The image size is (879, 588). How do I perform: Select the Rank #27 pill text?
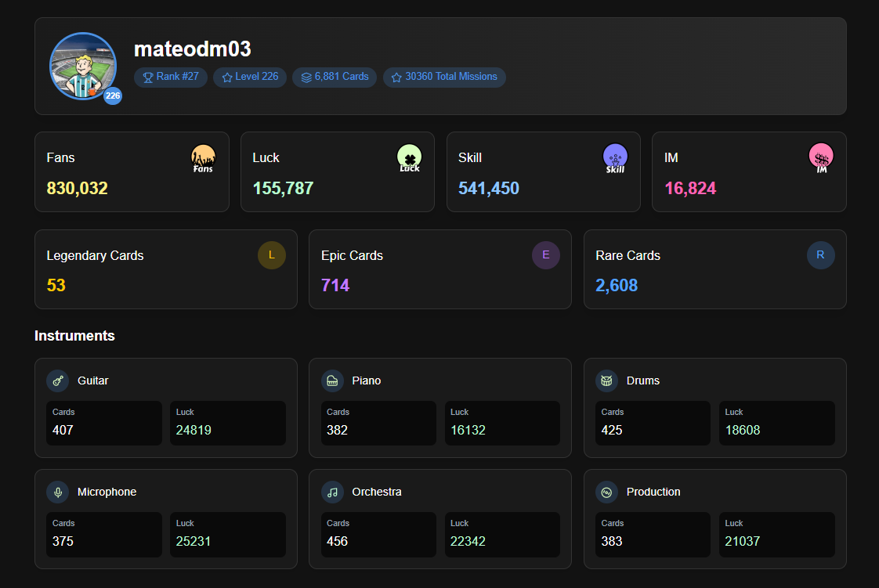(x=177, y=77)
